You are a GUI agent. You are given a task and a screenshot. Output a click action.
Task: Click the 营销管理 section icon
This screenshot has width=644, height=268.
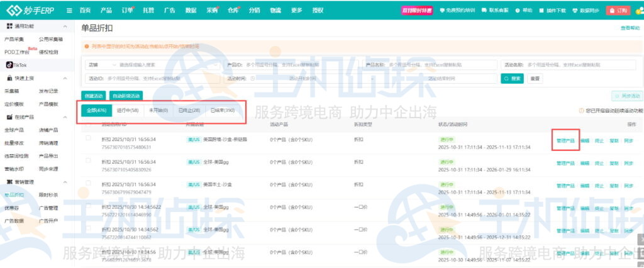click(x=9, y=182)
